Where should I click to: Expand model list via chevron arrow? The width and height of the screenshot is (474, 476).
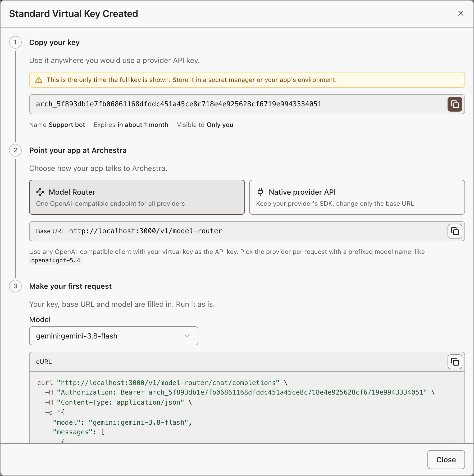187,336
